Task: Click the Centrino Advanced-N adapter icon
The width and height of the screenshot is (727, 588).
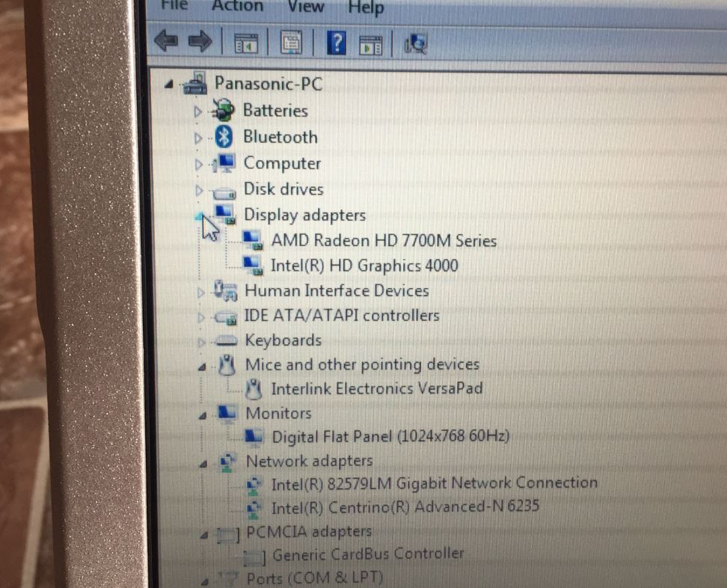Action: pyautogui.click(x=254, y=509)
